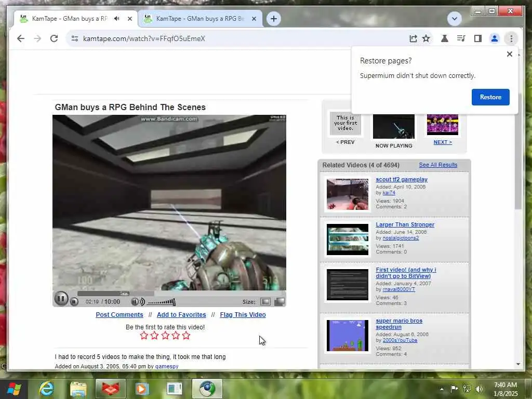532x399 pixels.
Task: Open Larger Than Stronger thumbnail
Action: pos(347,239)
